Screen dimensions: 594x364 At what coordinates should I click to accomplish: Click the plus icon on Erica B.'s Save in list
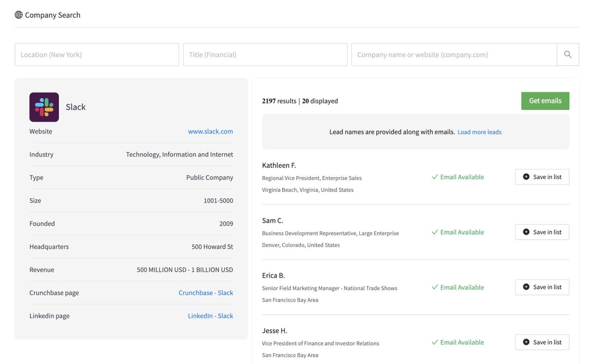(526, 287)
